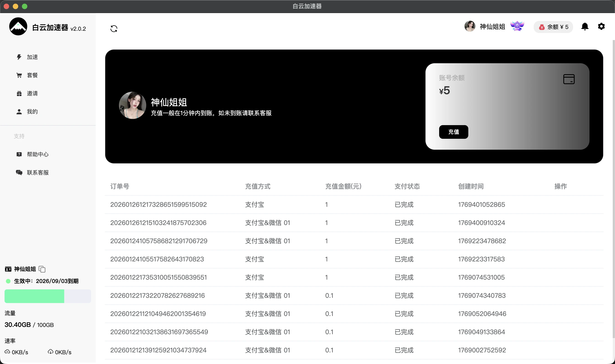Click the large profile avatar in banner
Screen dimensions: 615x364
tap(132, 106)
